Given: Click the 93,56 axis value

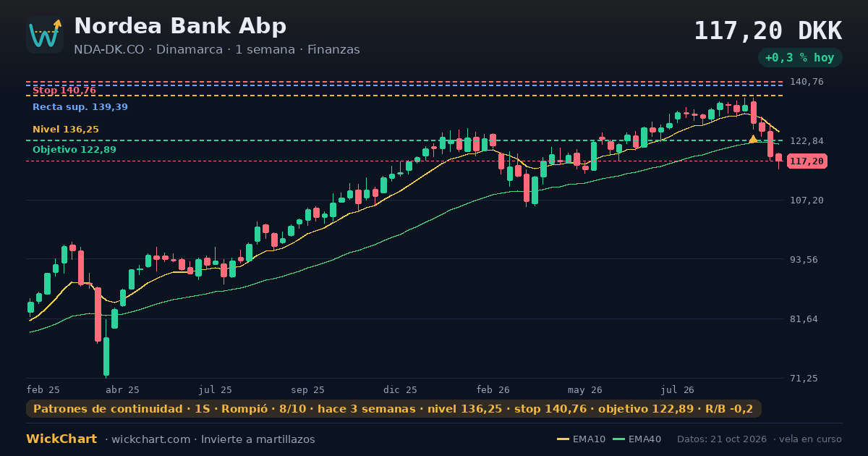Looking at the screenshot, I should 804,260.
